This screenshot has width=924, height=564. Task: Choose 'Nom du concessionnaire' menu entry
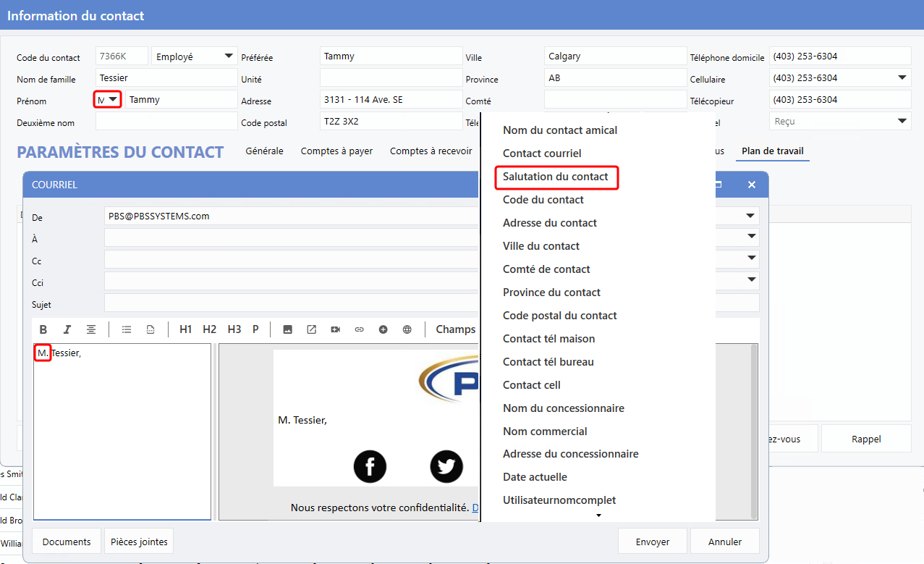tap(563, 408)
